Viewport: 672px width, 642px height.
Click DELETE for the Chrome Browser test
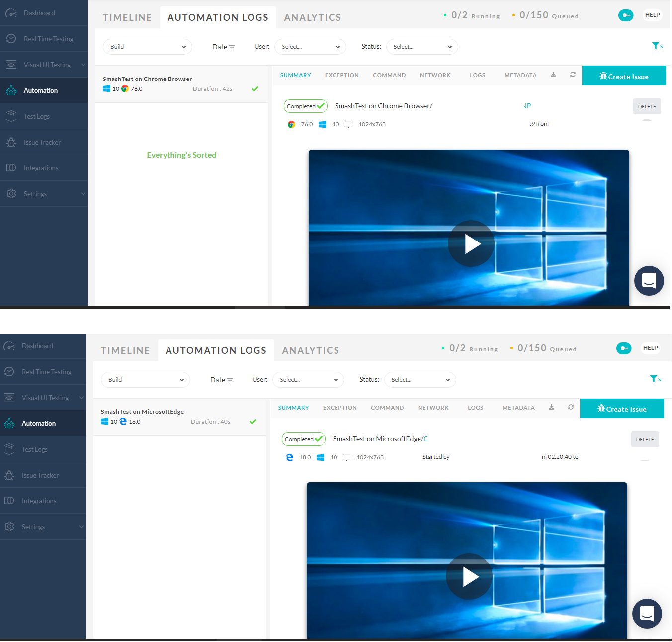[x=647, y=106]
